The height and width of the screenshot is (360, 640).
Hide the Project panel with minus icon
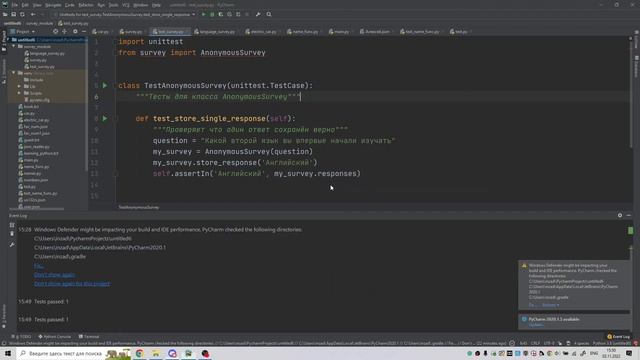(84, 31)
